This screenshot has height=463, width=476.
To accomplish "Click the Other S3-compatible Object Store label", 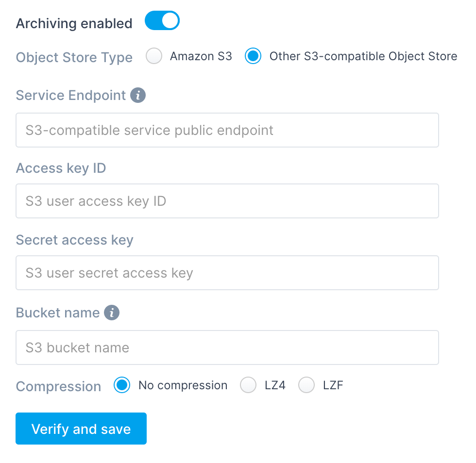I will (363, 56).
